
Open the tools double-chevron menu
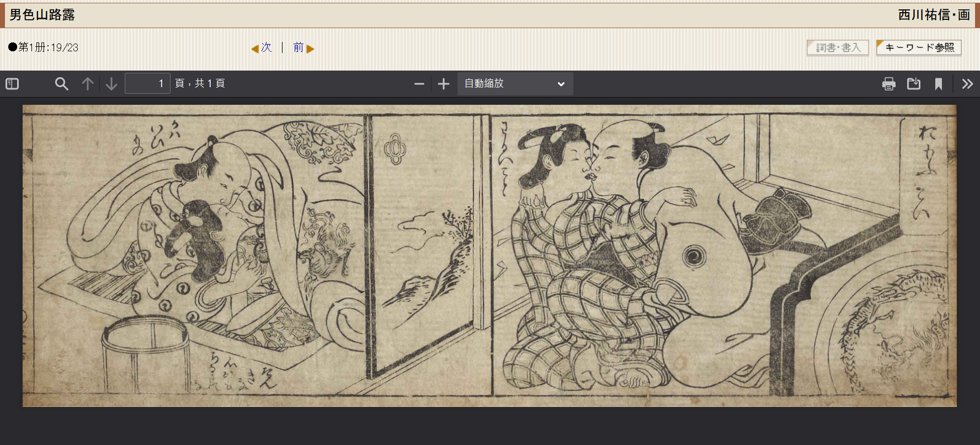tap(967, 84)
